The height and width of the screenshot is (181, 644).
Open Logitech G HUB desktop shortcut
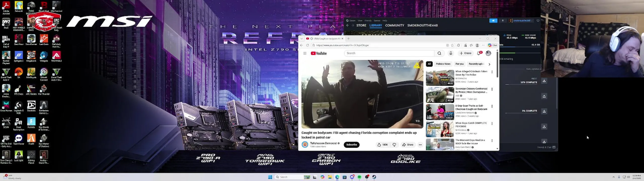pyautogui.click(x=19, y=108)
